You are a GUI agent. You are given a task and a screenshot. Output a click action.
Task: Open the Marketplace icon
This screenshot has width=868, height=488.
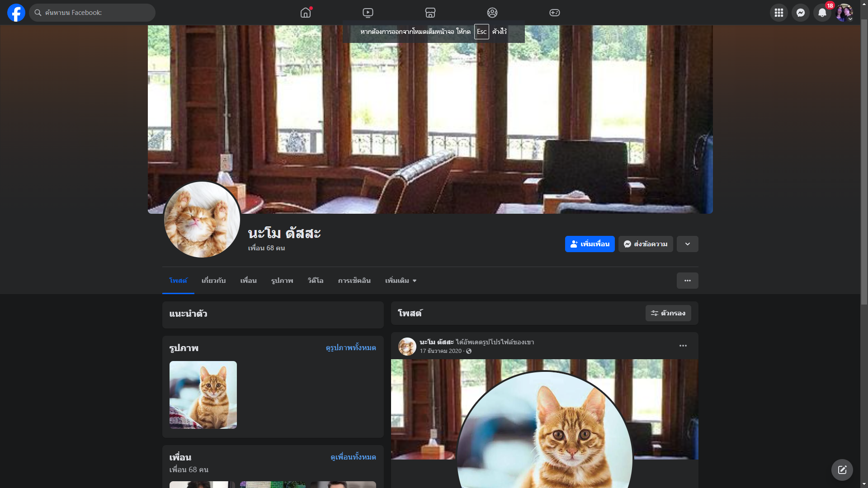tap(430, 13)
